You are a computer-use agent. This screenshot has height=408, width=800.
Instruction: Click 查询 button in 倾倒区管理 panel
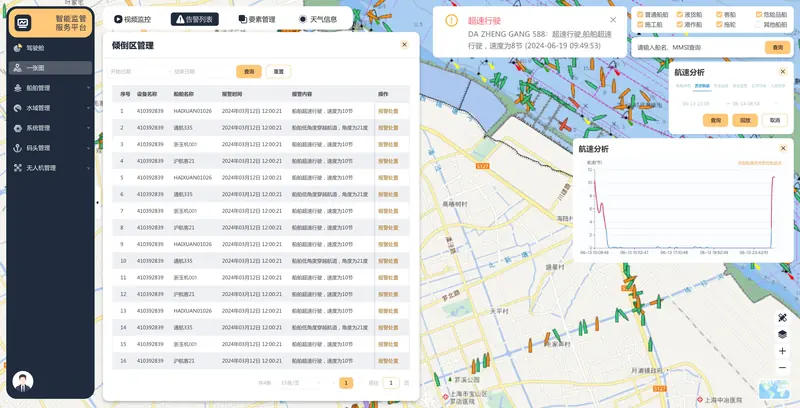(x=249, y=71)
